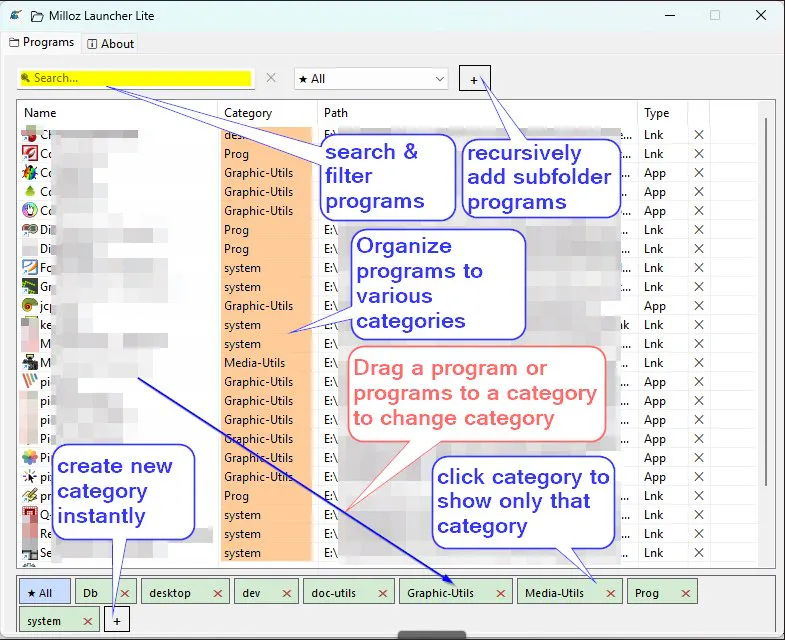Viewport: 785px width, 640px height.
Task: Click the green pear icon in fourth row
Action: (x=30, y=191)
